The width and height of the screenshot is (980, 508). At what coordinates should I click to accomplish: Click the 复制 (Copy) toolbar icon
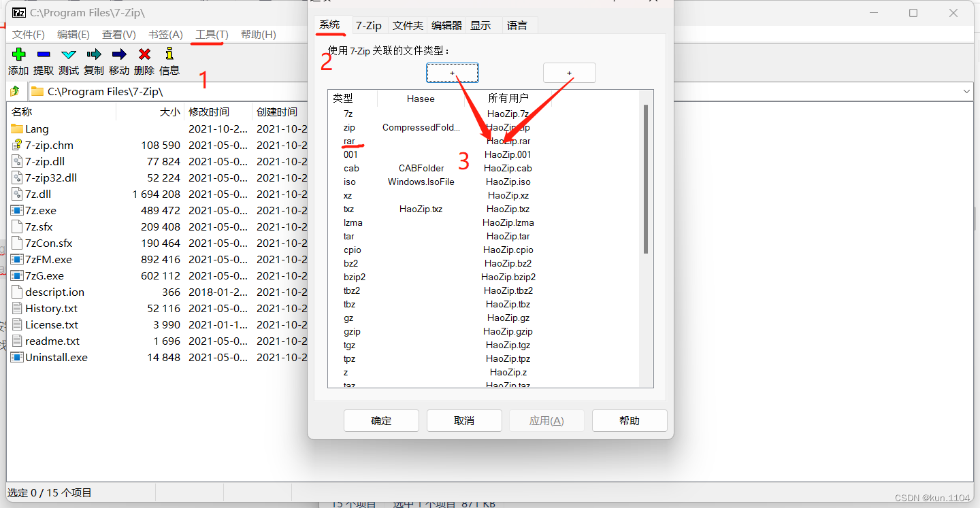94,54
